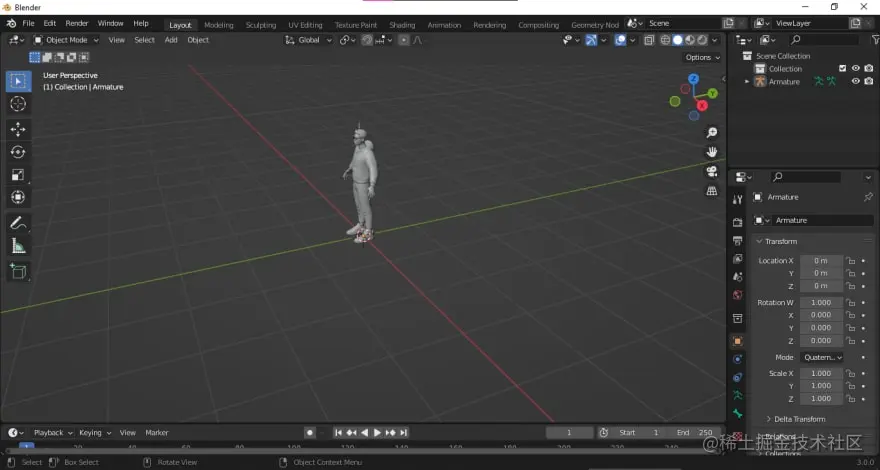
Task: Click the green Y axis gizmo ball
Action: pyautogui.click(x=712, y=93)
